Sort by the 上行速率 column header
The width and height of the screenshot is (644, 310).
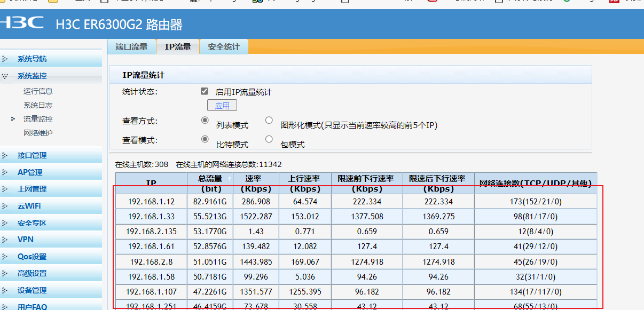tap(305, 183)
